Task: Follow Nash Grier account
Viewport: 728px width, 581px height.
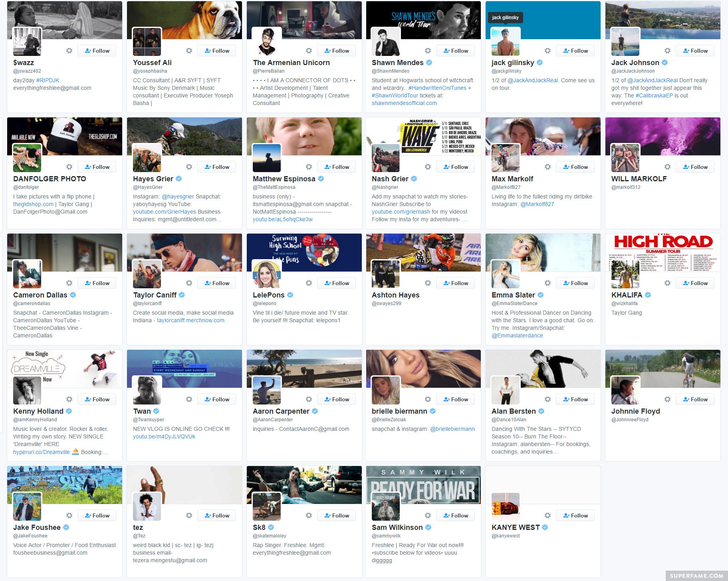Action: pyautogui.click(x=455, y=167)
